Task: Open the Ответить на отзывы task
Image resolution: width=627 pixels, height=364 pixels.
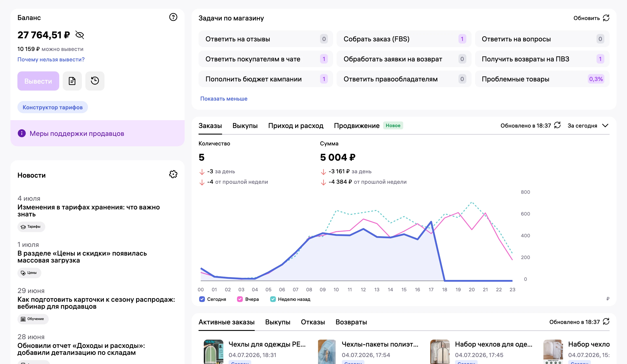Action: (265, 39)
